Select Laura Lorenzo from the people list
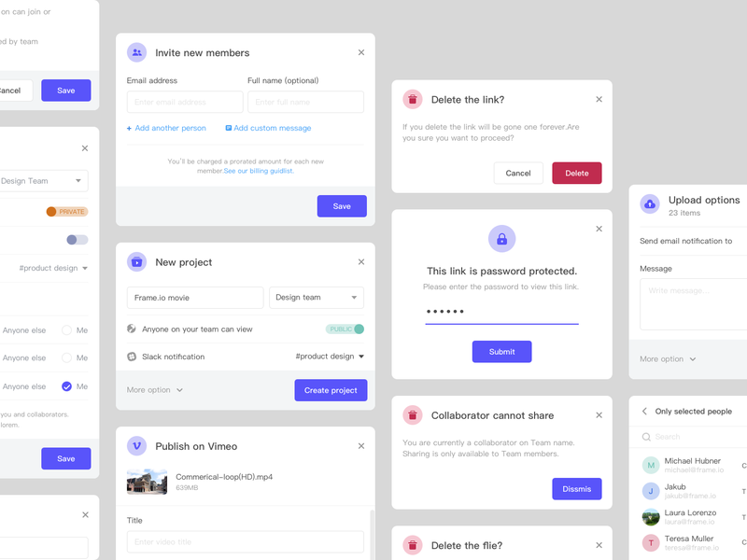The width and height of the screenshot is (747, 560). click(x=689, y=516)
